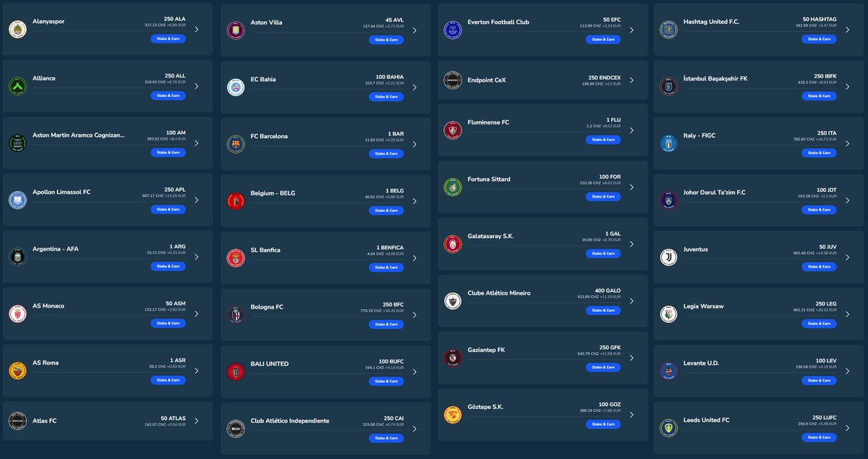Open the Levante U.D. chevron arrow
Viewport: 868px width, 459px height.
point(848,371)
